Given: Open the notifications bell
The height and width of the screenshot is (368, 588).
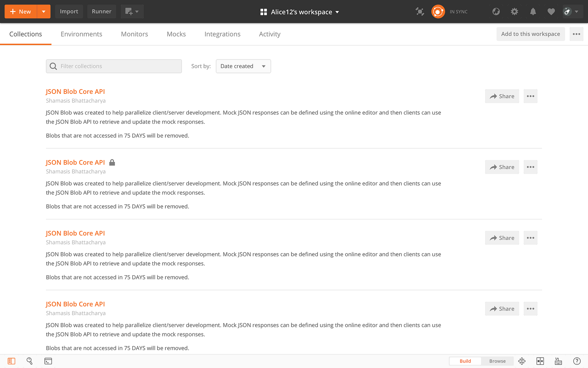Looking at the screenshot, I should point(533,12).
